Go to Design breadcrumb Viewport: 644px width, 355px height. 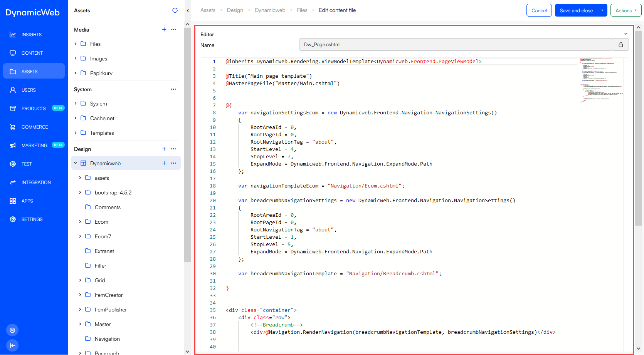[235, 10]
